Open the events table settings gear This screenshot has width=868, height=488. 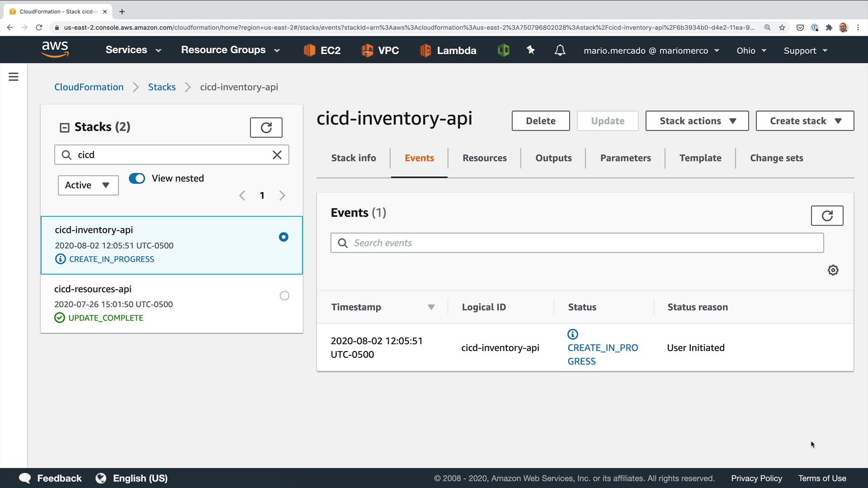pyautogui.click(x=833, y=270)
